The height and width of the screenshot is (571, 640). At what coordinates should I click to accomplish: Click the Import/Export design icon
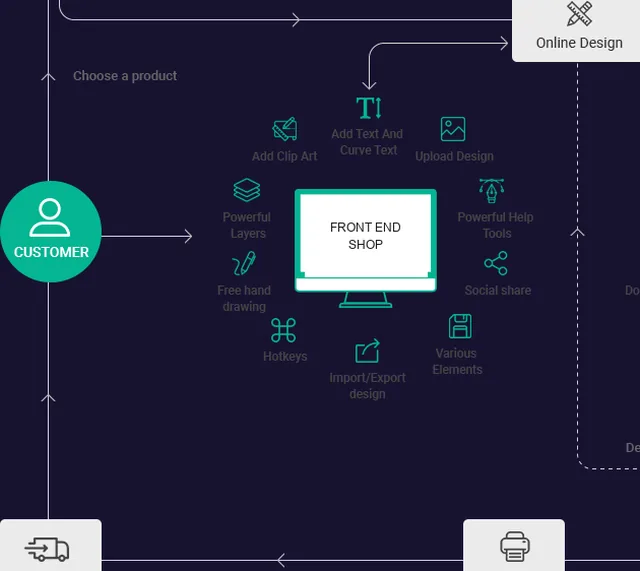(x=367, y=351)
